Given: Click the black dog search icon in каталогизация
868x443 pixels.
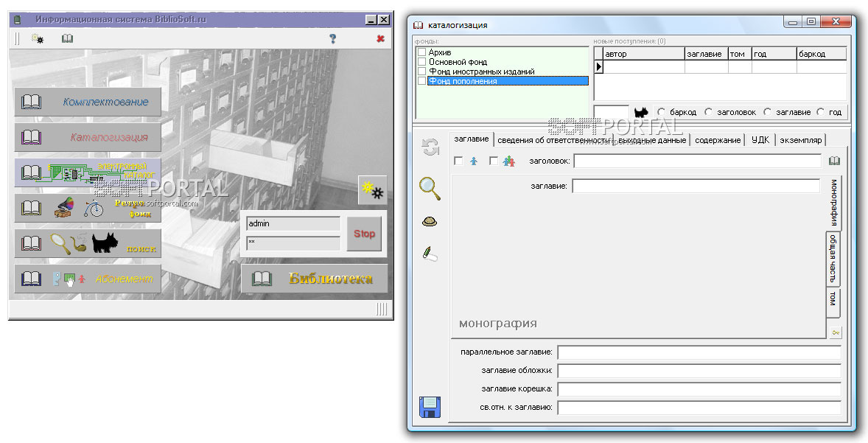Looking at the screenshot, I should 641,112.
